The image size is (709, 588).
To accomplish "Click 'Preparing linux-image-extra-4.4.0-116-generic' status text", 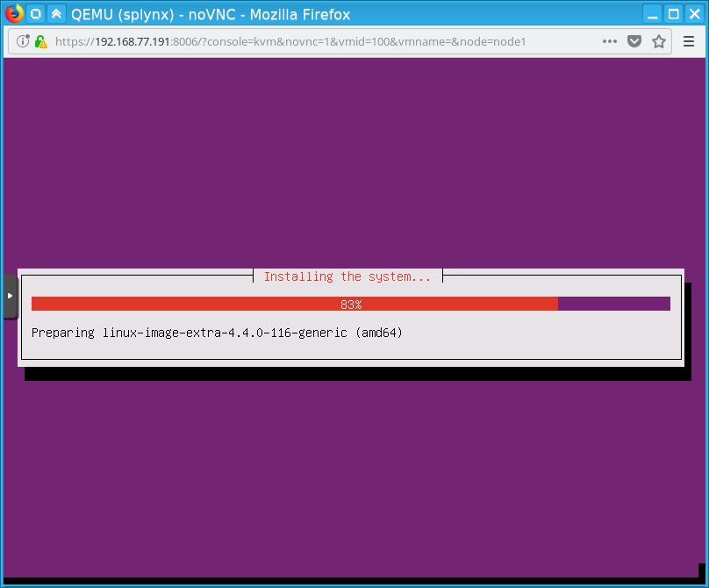I will [x=217, y=333].
